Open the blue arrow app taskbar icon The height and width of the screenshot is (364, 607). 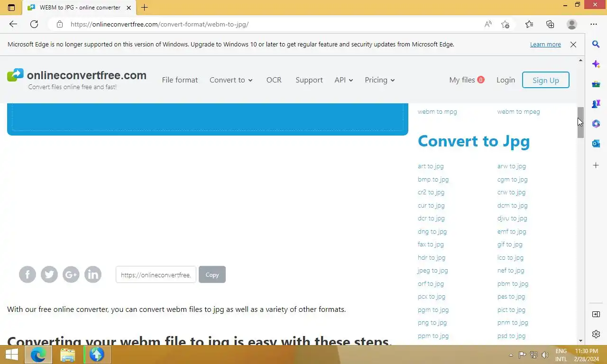click(97, 355)
